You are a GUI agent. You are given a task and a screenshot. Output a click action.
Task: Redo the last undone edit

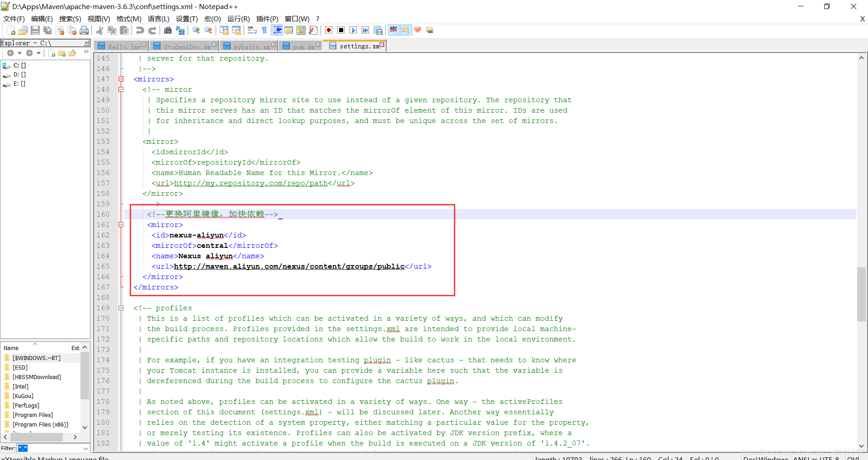[152, 30]
